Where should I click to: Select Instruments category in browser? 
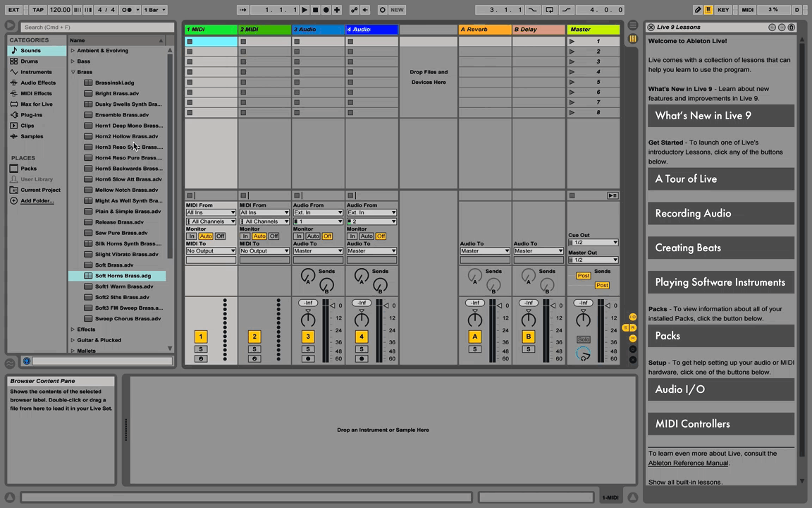(x=37, y=72)
